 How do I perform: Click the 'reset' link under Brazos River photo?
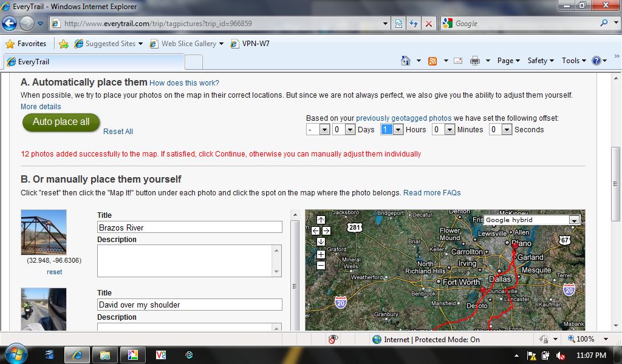tap(54, 272)
